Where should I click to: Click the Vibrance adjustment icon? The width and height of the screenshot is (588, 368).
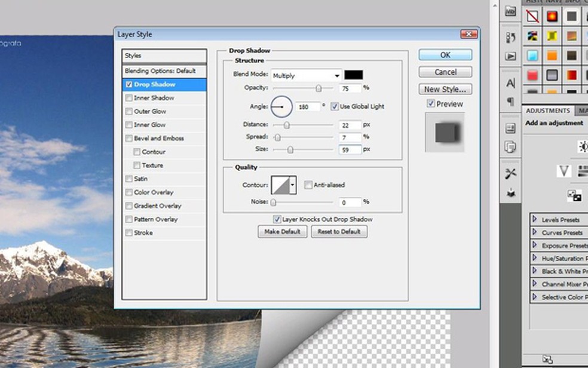coord(563,171)
